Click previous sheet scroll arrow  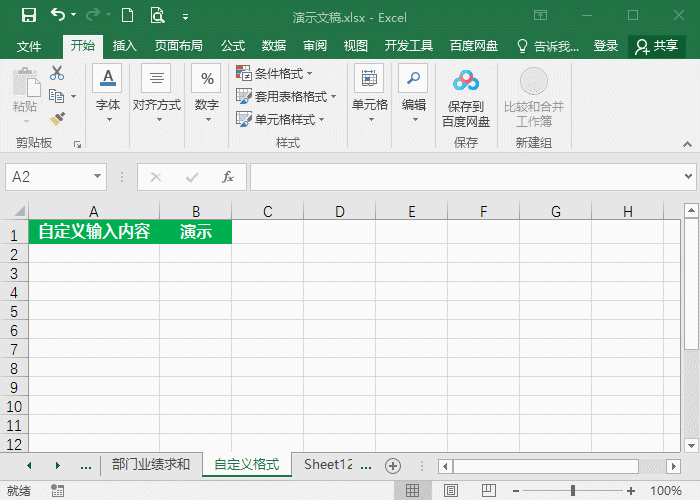[29, 466]
